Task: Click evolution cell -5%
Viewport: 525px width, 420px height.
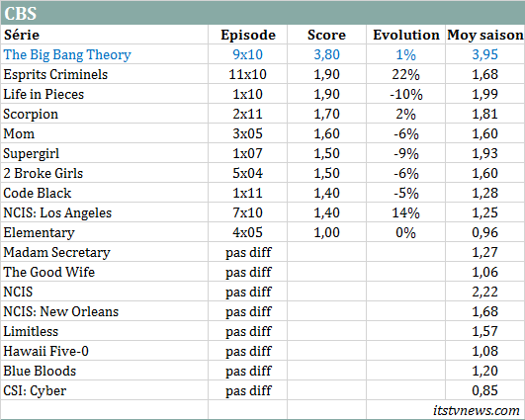Action: tap(405, 193)
